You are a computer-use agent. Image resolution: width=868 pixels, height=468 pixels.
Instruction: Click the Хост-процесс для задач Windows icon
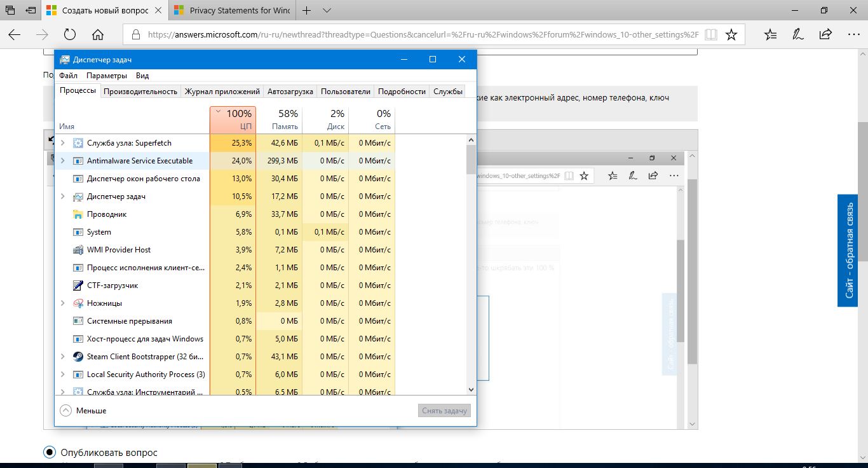point(78,339)
